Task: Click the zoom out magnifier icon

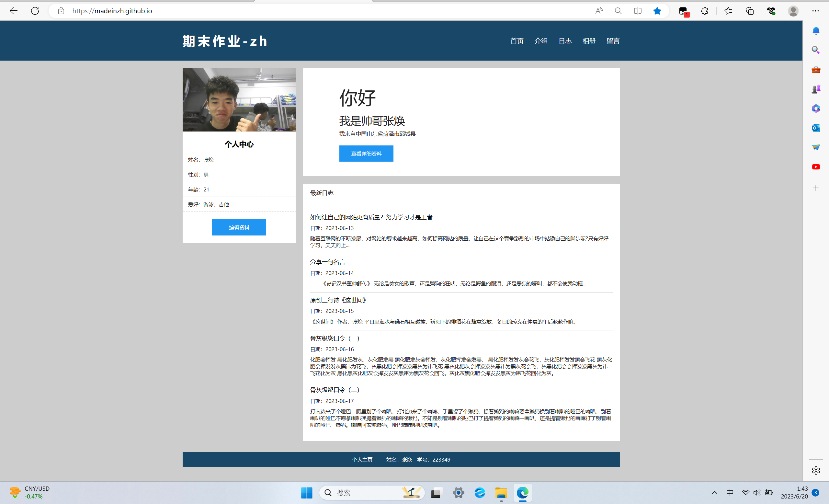Action: [618, 11]
